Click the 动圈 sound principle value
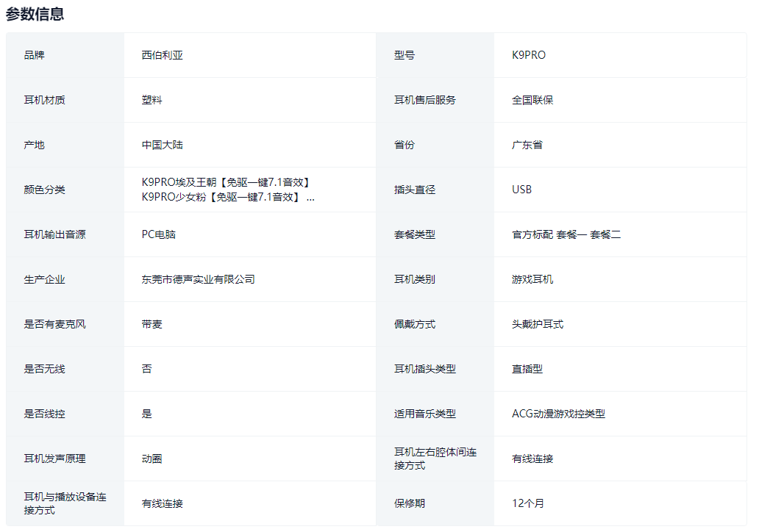The image size is (759, 532). point(152,459)
